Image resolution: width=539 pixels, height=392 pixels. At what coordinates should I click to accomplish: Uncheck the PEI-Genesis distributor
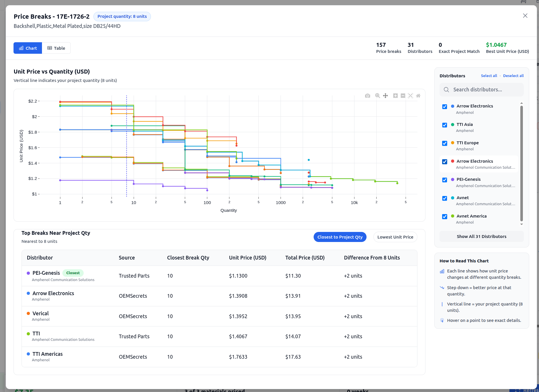tap(445, 180)
